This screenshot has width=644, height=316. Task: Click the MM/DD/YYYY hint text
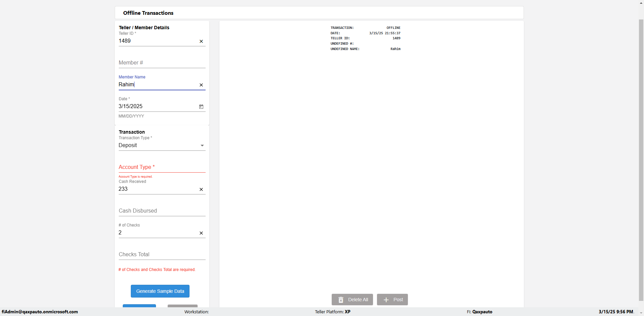tap(131, 116)
